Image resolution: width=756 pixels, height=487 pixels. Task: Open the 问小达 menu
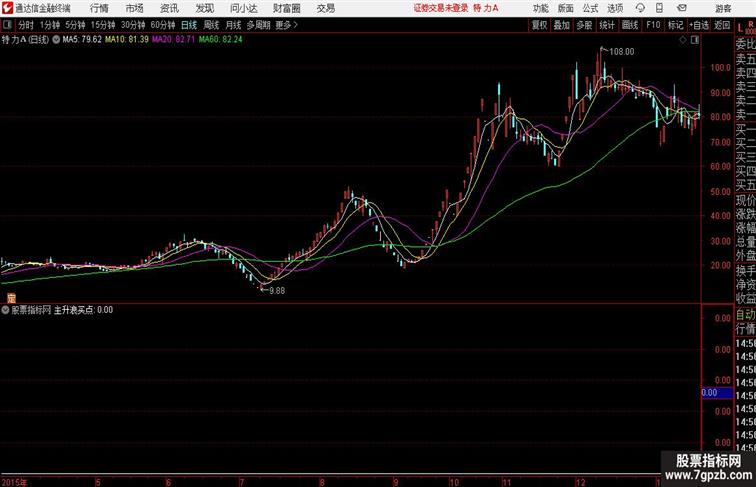tap(243, 8)
